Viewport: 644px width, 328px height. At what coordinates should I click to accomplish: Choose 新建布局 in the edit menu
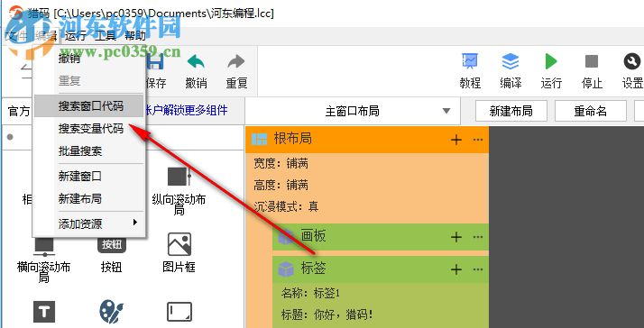(89, 199)
